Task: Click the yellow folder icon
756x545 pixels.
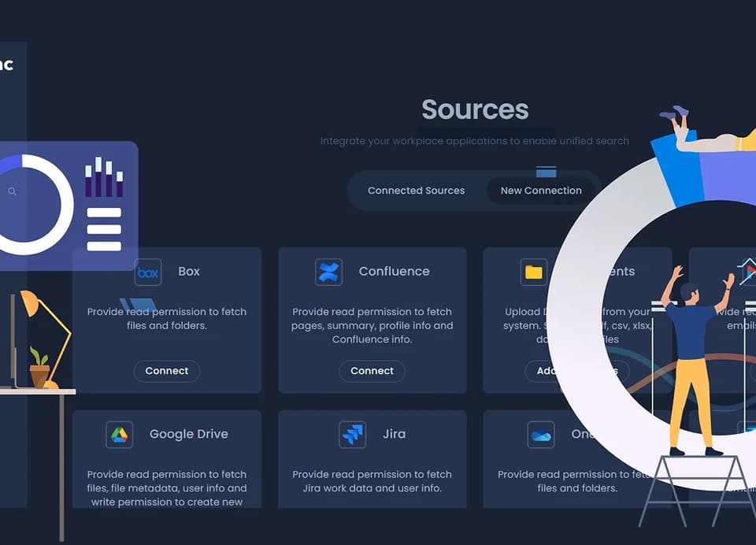Action: (x=533, y=272)
